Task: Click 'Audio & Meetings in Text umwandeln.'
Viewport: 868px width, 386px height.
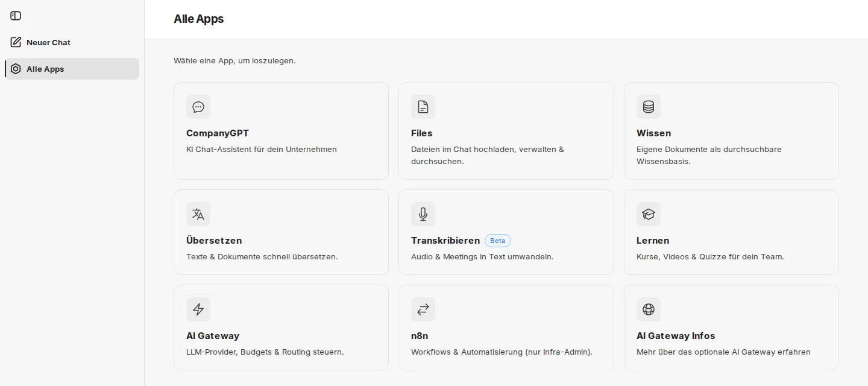Action: [x=482, y=256]
